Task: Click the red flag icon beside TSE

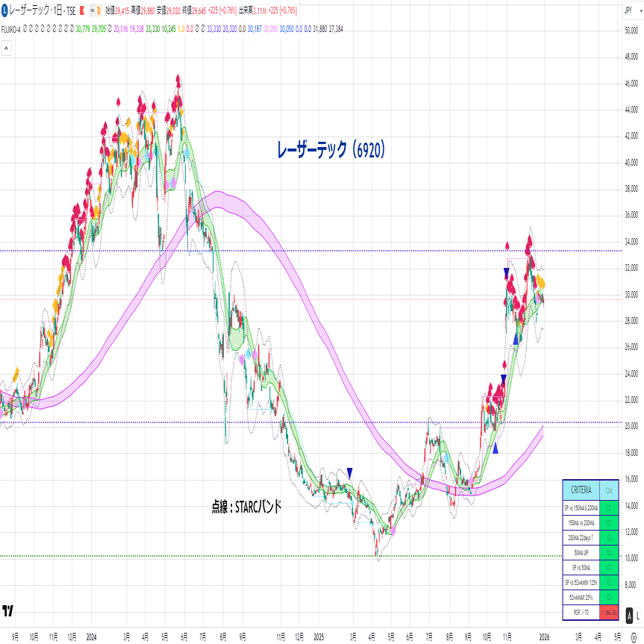Action: 82,10
